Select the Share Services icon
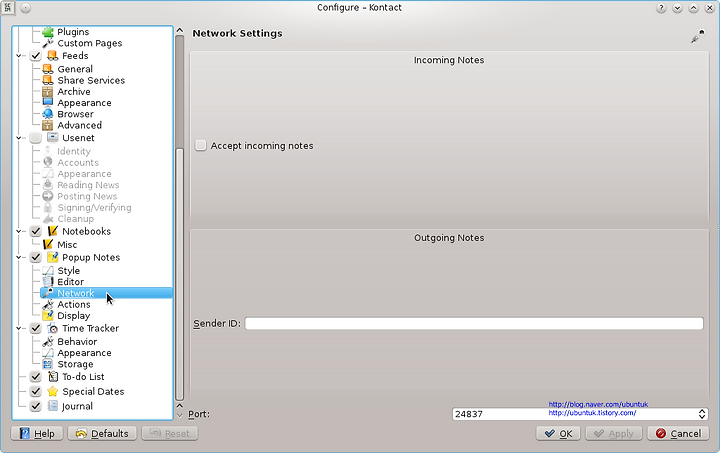The image size is (720, 453). pyautogui.click(x=48, y=80)
